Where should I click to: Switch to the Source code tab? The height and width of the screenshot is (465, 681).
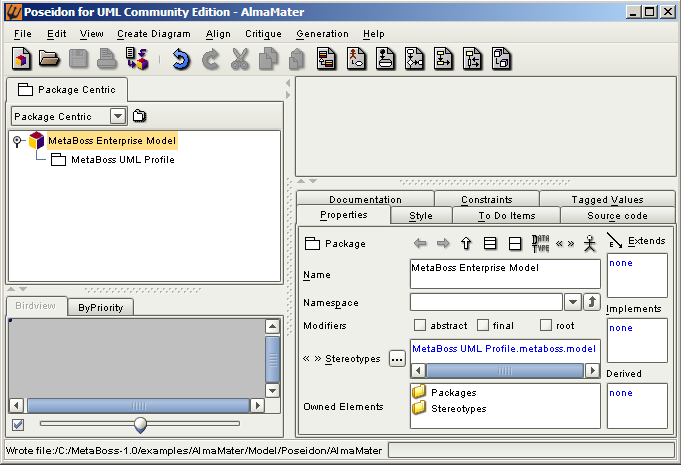tap(617, 215)
